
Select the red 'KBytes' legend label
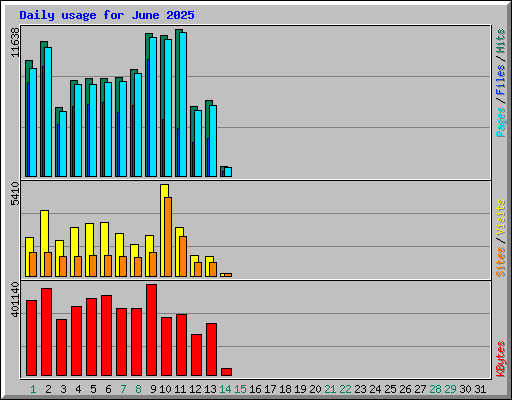coord(501,359)
